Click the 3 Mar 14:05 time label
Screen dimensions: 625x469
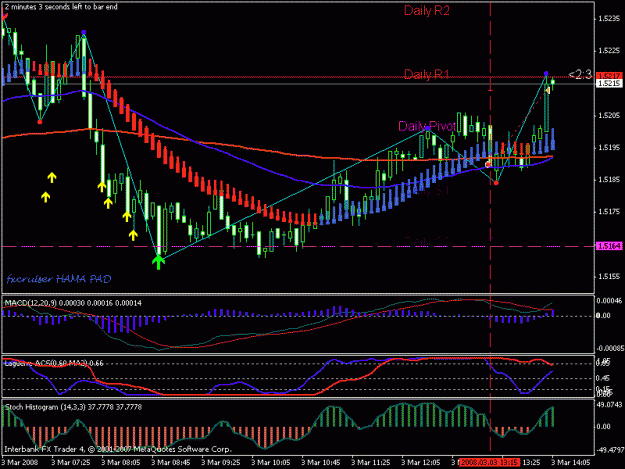(570, 463)
